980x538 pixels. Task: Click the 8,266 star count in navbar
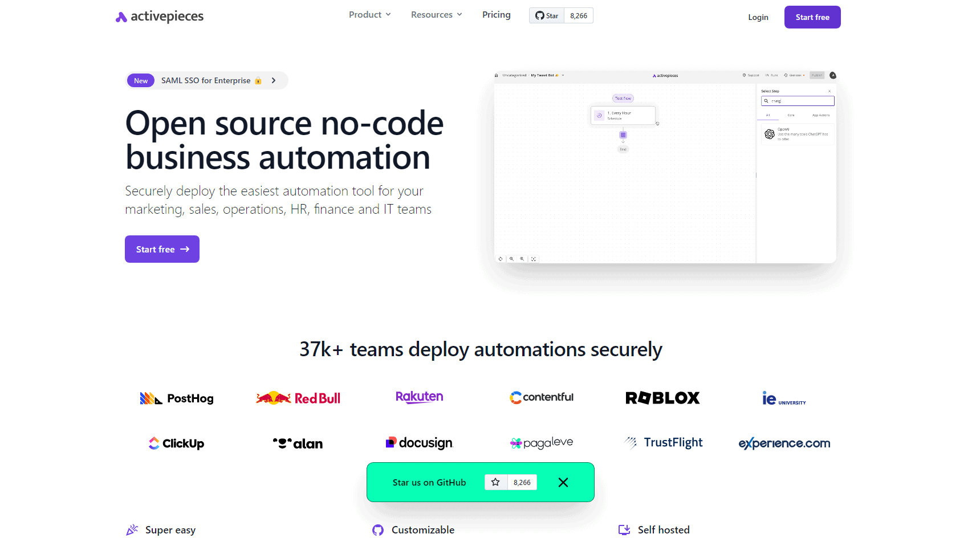click(x=578, y=15)
